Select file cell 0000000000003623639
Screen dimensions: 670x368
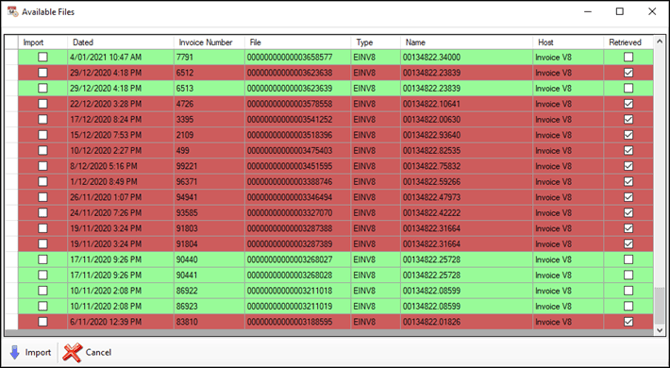click(297, 88)
